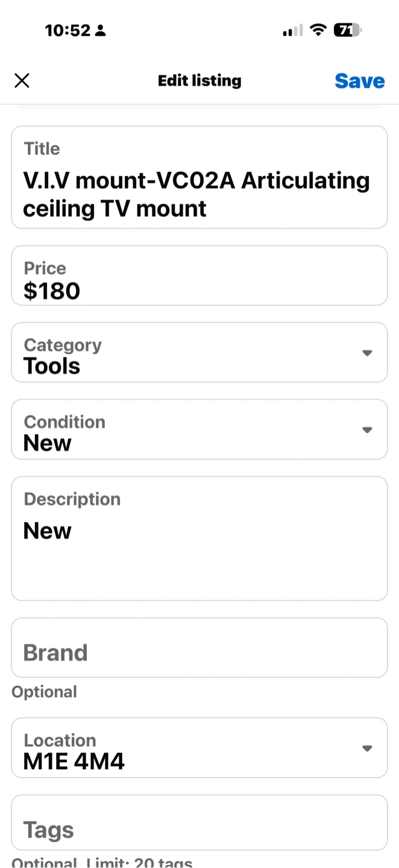
Task: Change the Tools category selection
Action: coord(52,366)
